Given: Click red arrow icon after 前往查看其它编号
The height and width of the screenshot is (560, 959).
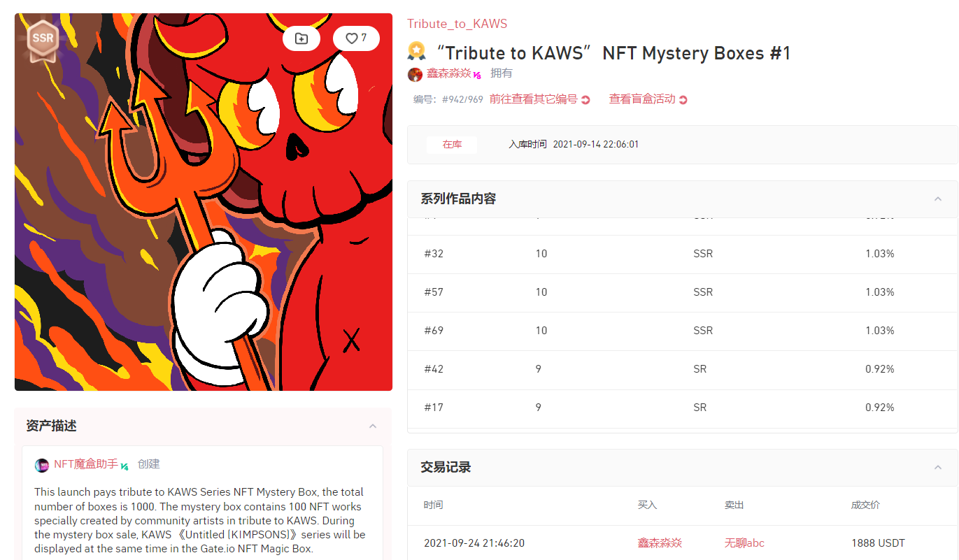Looking at the screenshot, I should coord(586,100).
